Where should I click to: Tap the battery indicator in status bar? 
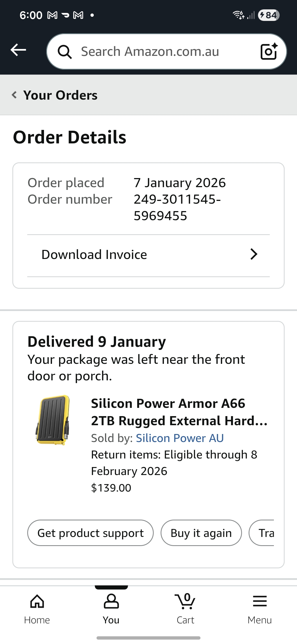[x=269, y=15]
